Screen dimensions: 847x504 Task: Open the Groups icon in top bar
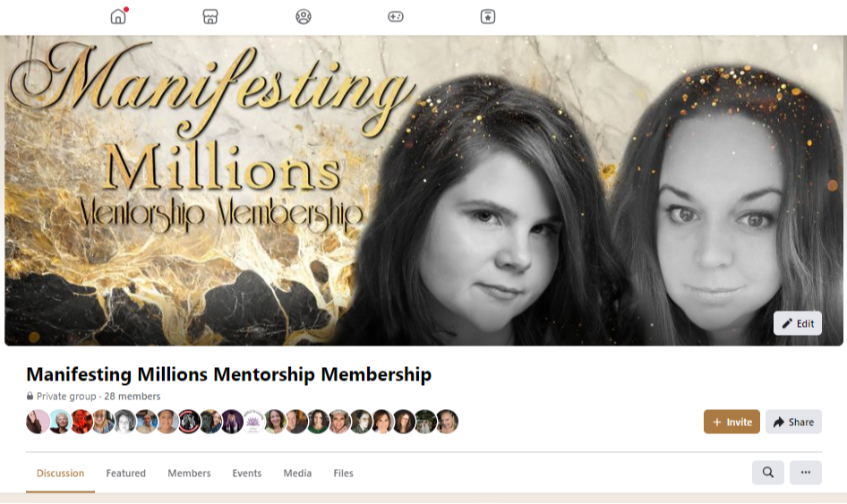click(304, 17)
